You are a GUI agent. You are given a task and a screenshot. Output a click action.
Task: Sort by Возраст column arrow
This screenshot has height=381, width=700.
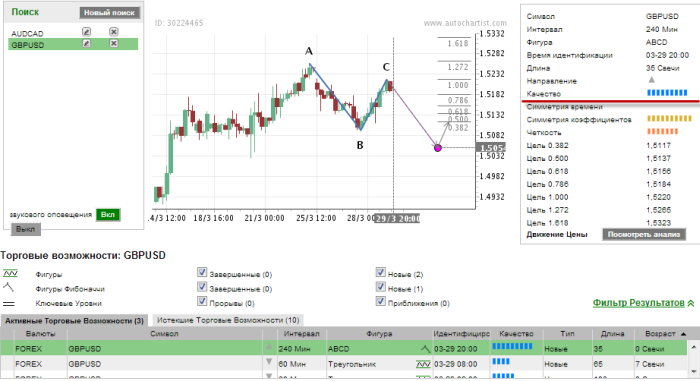click(x=683, y=334)
